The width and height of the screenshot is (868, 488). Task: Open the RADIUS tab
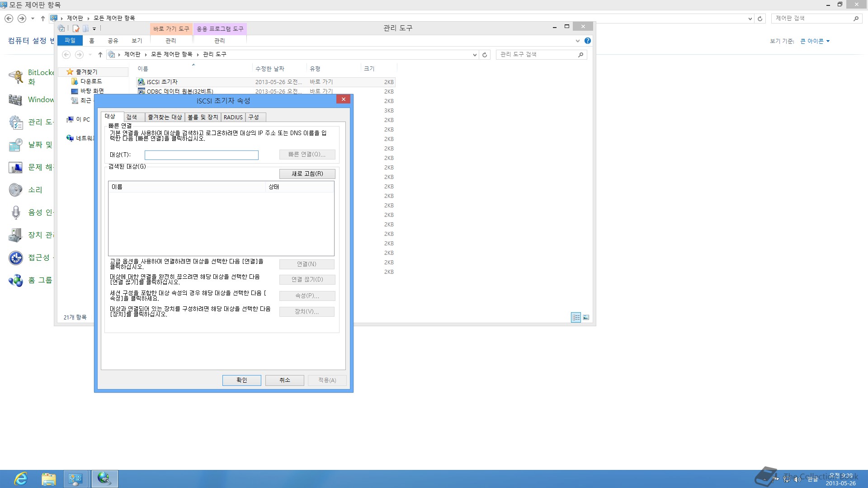[x=233, y=117]
